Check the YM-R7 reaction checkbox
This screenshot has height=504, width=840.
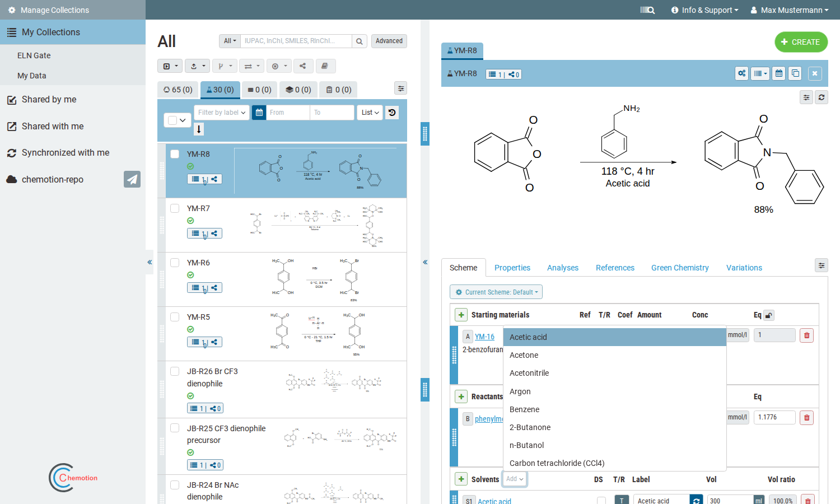(x=175, y=208)
